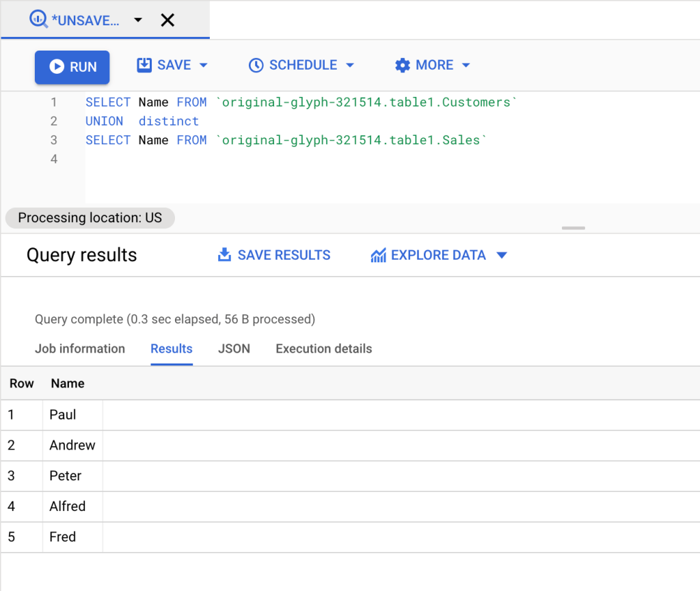
Task: Click the MORE gear icon
Action: [x=402, y=66]
